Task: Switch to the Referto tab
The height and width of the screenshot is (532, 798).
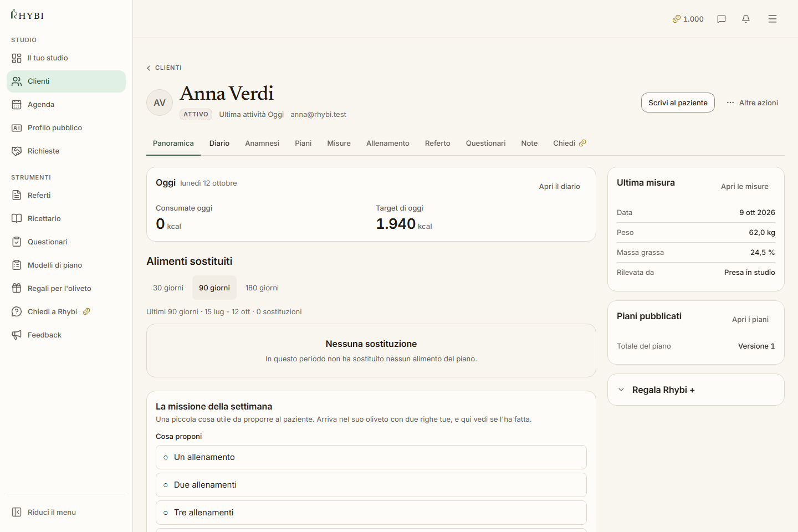Action: [438, 143]
